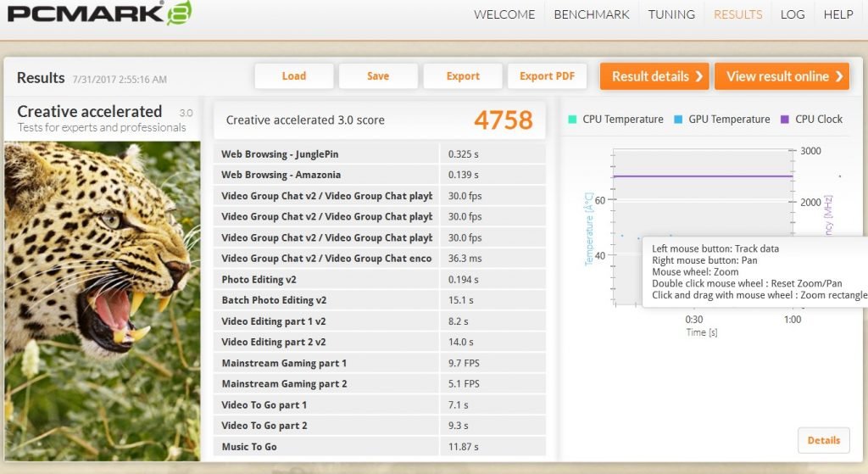Select the Batch Photo Editing v2 row
Screen dimensions: 868x474
[379, 300]
